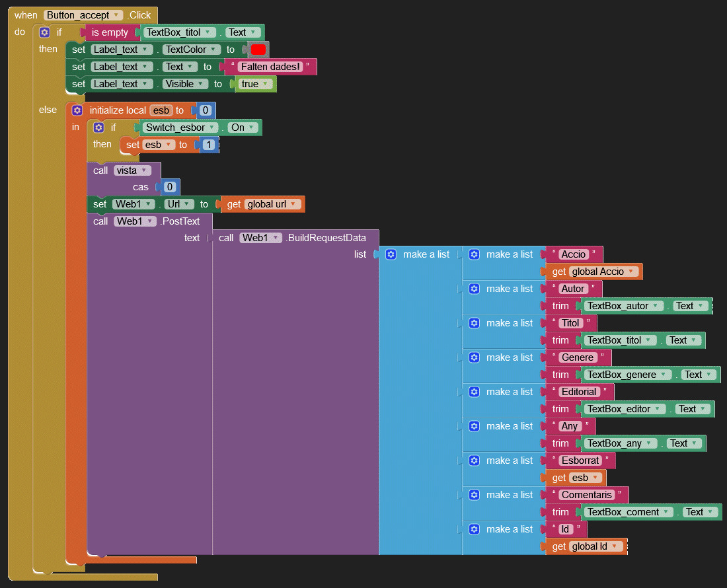727x588 pixels.
Task: Open the On property dropdown of Switch_esbor
Action: click(251, 128)
